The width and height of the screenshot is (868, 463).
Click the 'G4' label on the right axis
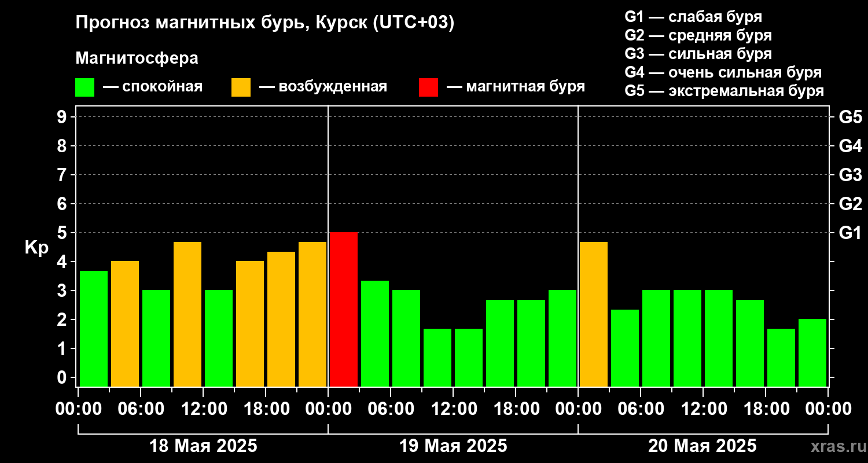[851, 146]
